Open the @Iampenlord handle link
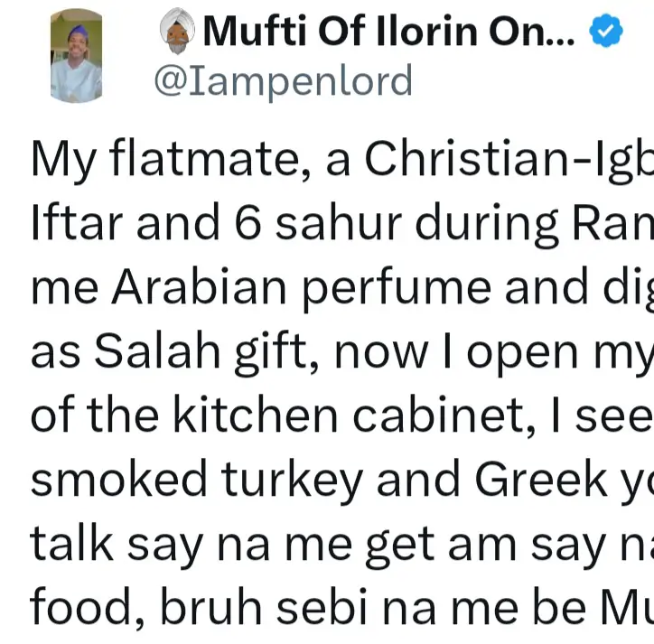Screen dimensions: 654x644 point(283,81)
